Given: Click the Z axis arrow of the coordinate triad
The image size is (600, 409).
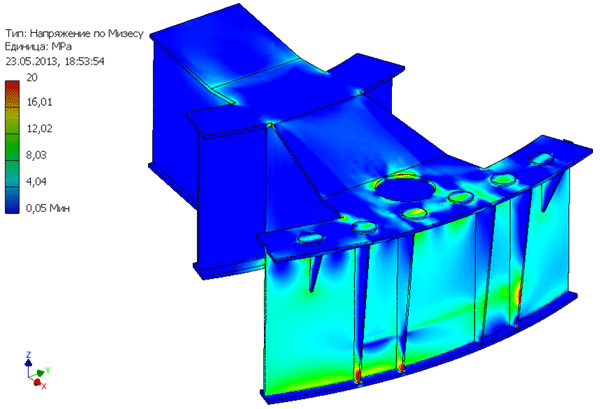Looking at the screenshot, I should tap(26, 361).
